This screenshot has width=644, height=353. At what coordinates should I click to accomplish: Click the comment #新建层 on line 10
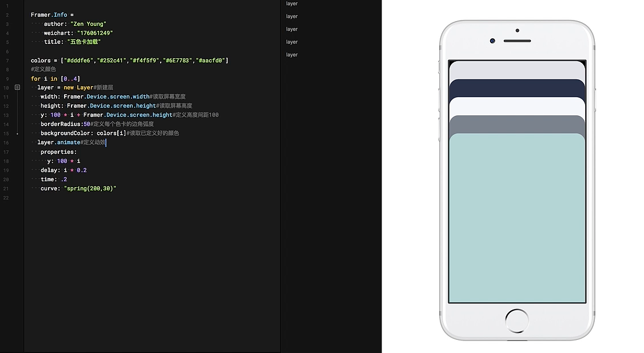tap(103, 87)
